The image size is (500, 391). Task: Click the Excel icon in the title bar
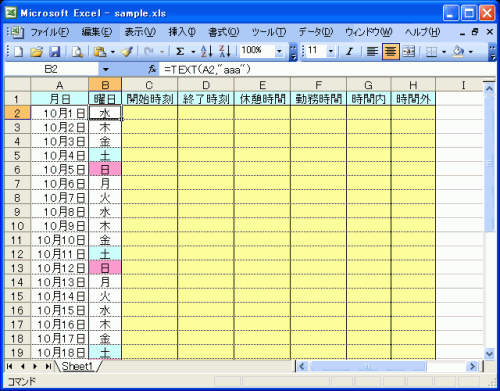[11, 13]
